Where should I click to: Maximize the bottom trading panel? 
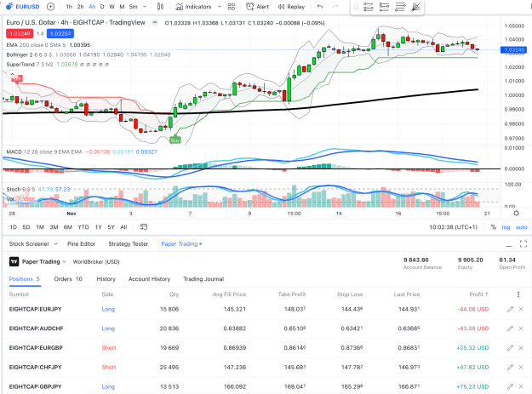523,243
